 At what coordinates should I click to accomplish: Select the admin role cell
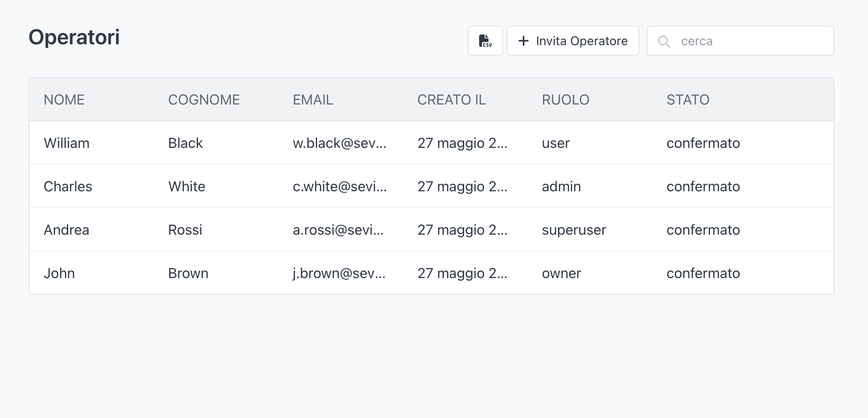[561, 186]
